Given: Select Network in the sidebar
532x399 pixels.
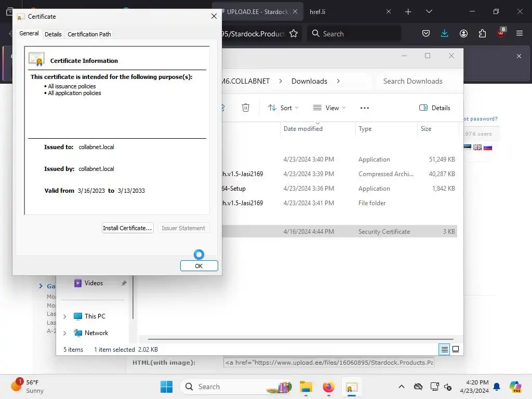Looking at the screenshot, I should 91,333.
